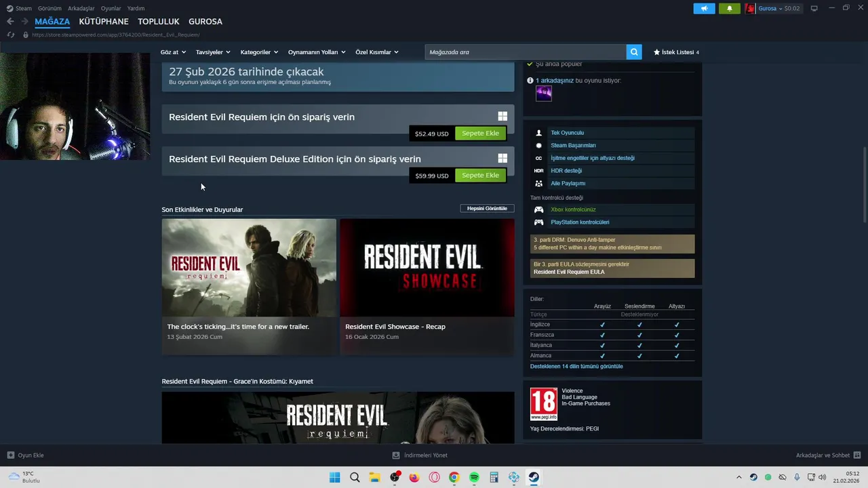Open the Görünüm menu
The image size is (868, 488).
click(x=50, y=8)
